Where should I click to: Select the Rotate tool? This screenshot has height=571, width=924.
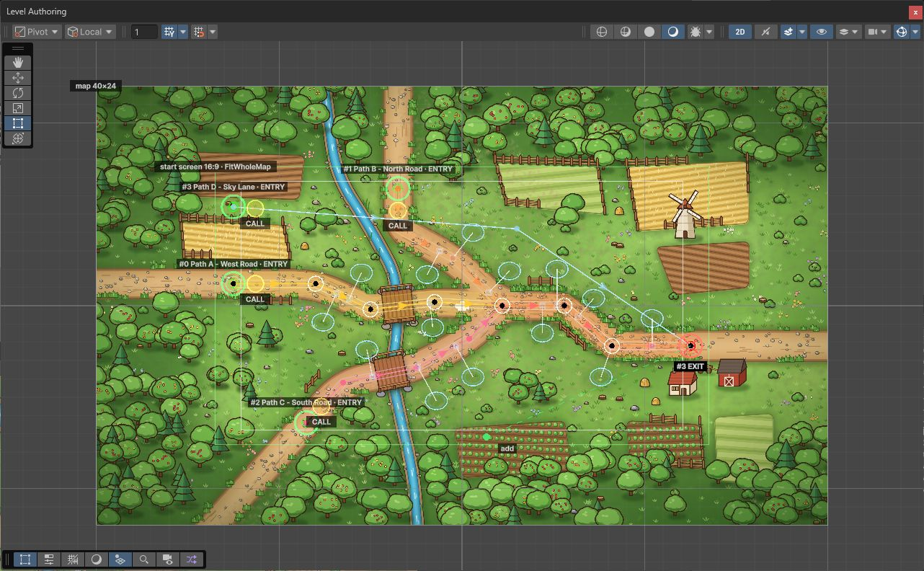click(x=18, y=93)
